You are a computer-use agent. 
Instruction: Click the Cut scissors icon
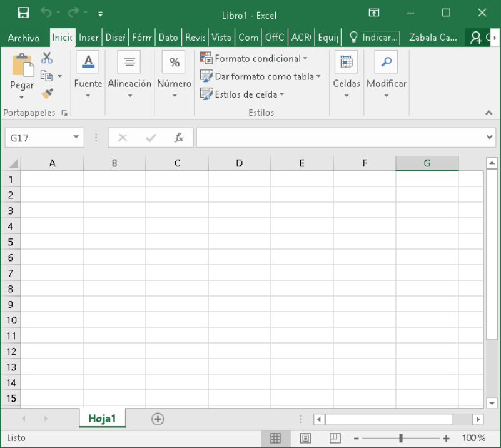(x=47, y=58)
